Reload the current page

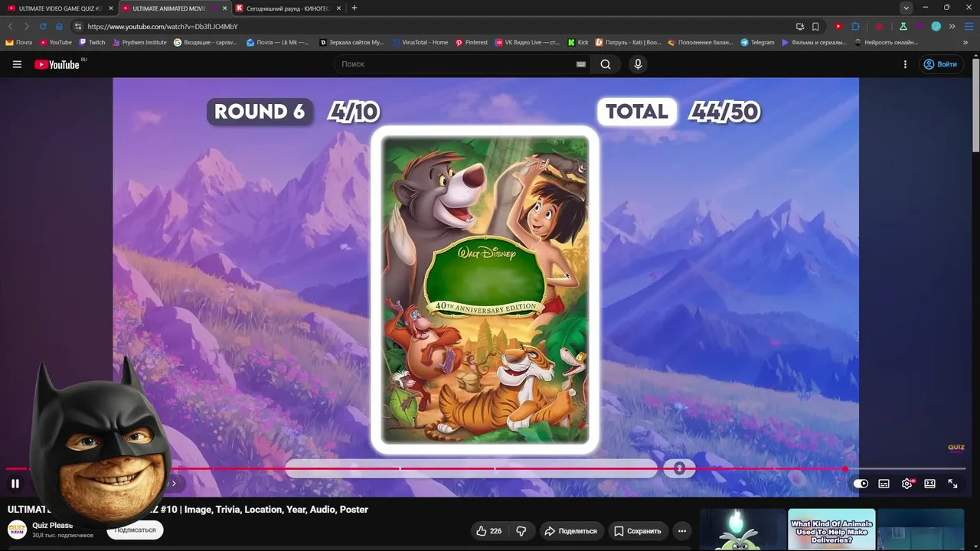click(x=43, y=26)
